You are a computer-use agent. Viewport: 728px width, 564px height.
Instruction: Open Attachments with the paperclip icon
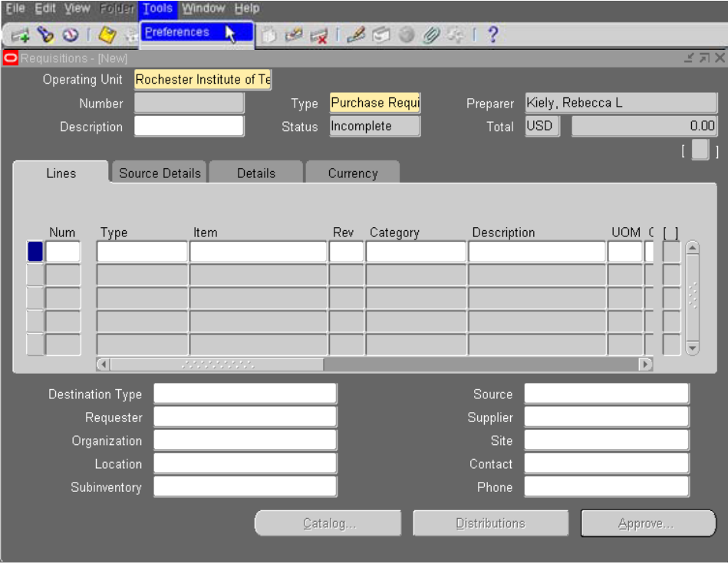431,35
